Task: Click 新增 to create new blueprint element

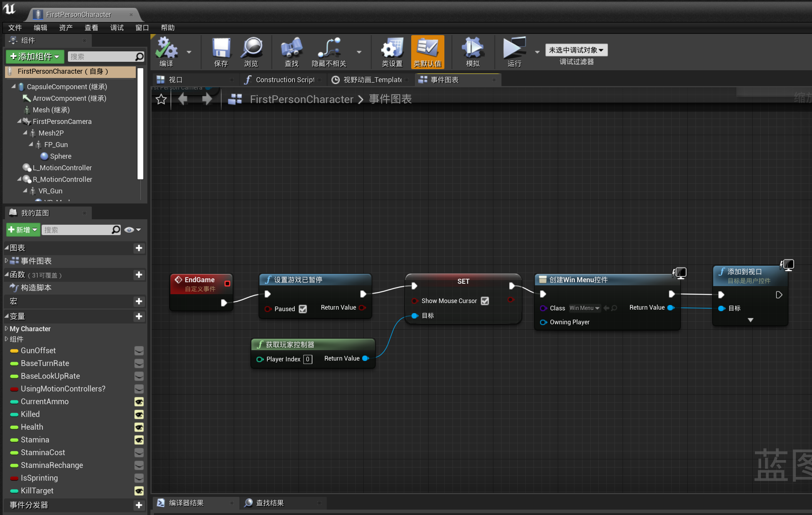Action: pyautogui.click(x=22, y=230)
